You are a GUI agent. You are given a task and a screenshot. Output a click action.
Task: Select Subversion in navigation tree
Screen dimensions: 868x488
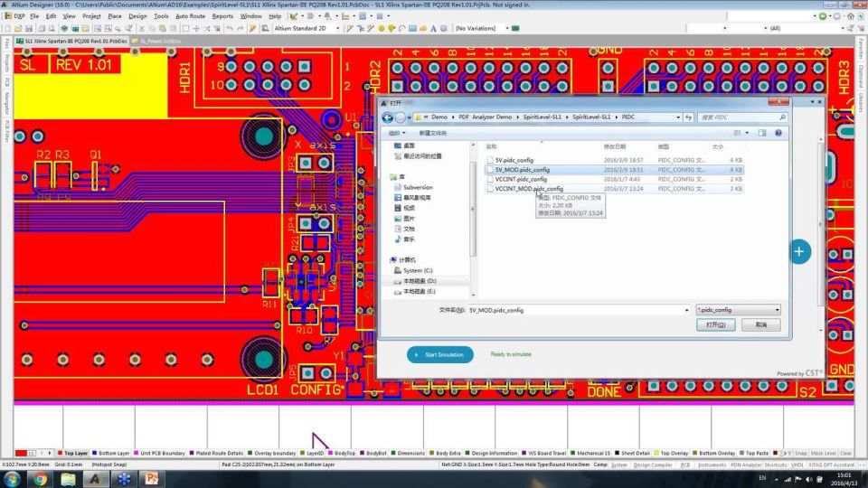click(418, 187)
